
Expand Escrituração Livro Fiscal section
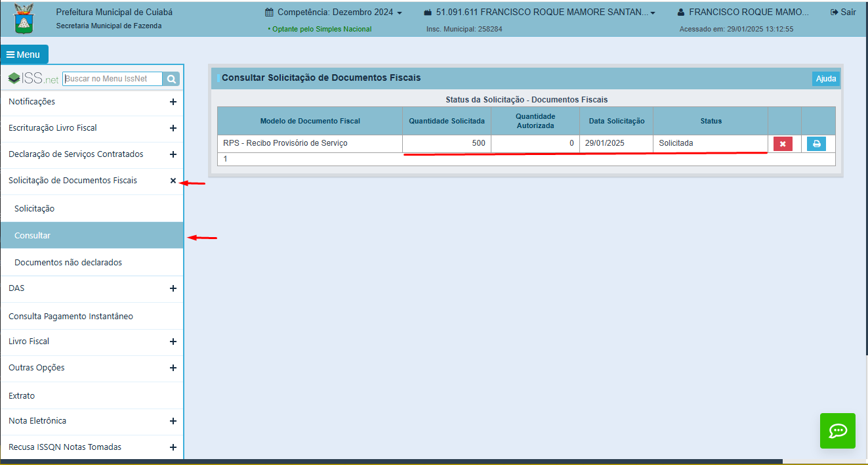click(173, 128)
